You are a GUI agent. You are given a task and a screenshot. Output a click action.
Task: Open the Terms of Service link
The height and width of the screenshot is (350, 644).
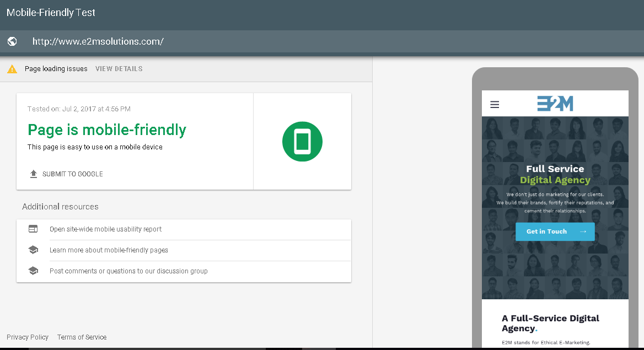pyautogui.click(x=82, y=337)
